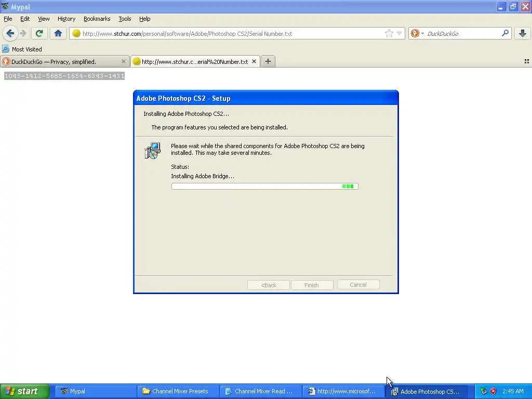Cancel the Photoshop CS2 installation

pyautogui.click(x=358, y=285)
